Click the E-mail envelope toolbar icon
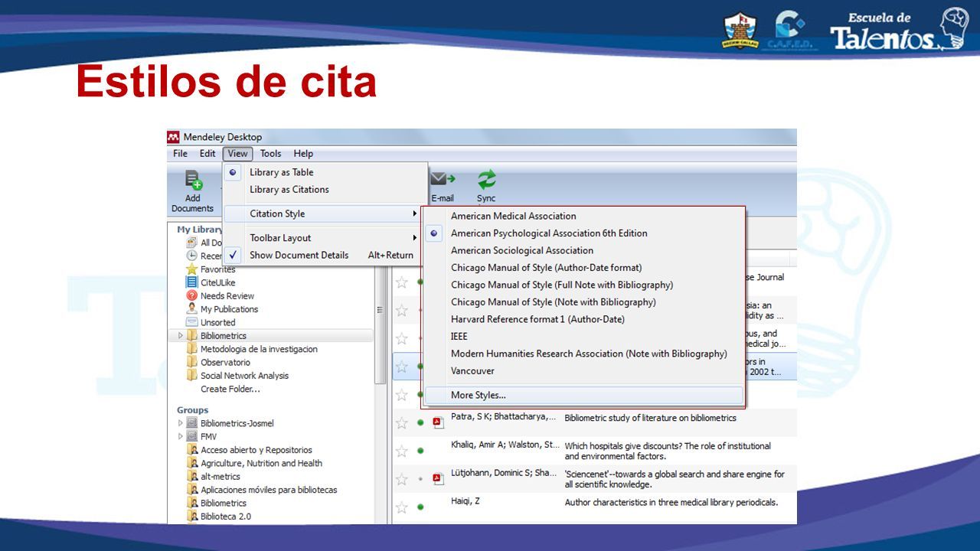 point(443,179)
